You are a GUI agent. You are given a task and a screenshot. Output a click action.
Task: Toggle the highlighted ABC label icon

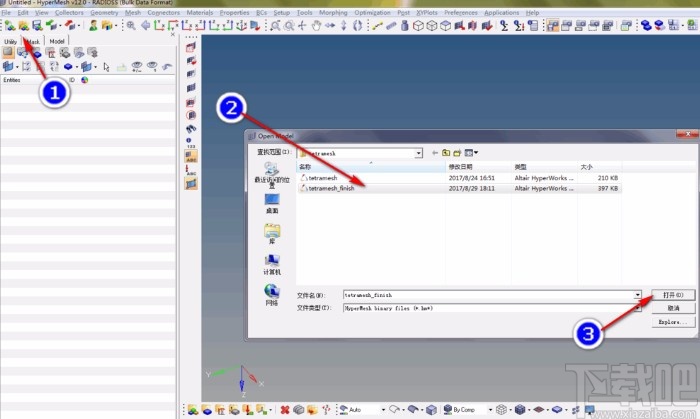[191, 156]
